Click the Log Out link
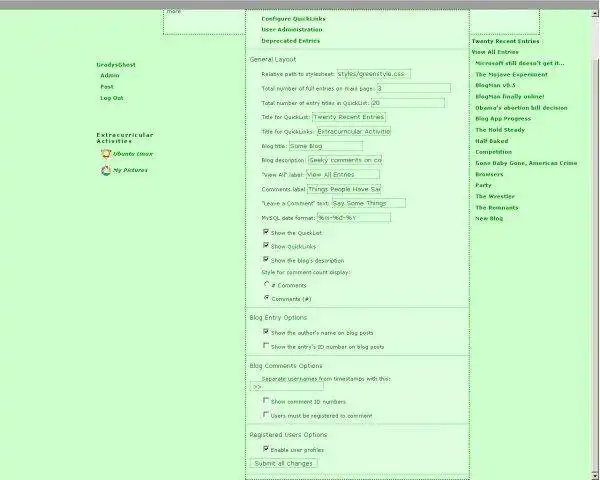Image resolution: width=600 pixels, height=480 pixels. pos(112,98)
